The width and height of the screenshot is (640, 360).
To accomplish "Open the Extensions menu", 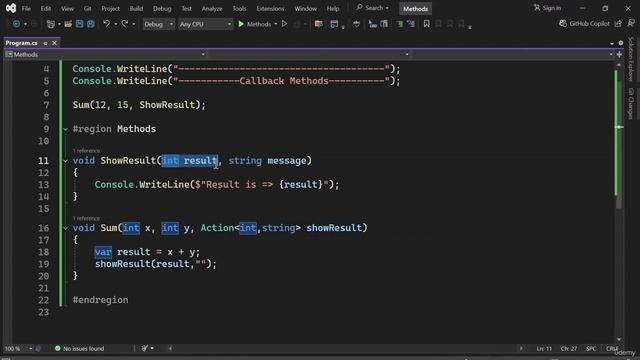I will coord(270,9).
